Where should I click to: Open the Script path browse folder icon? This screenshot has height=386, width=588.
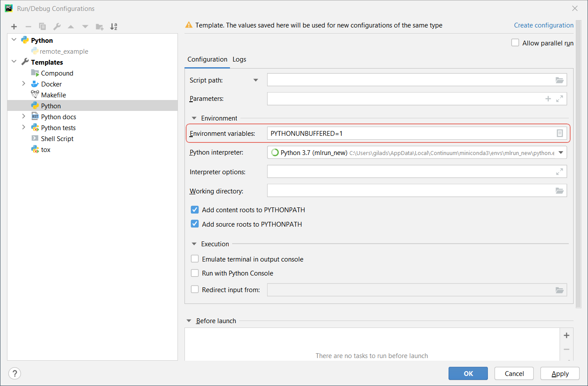coord(559,80)
